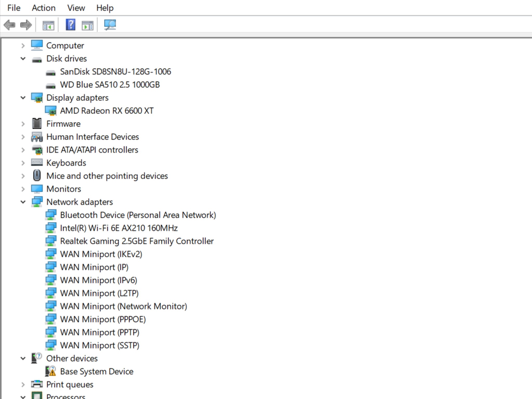Open the View menu
Image resolution: width=532 pixels, height=399 pixels.
pos(76,8)
